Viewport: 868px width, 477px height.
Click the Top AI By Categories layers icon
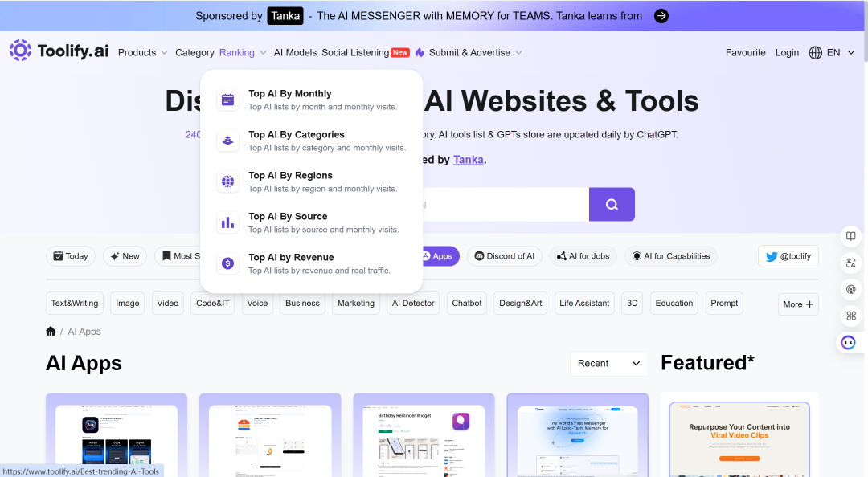(x=227, y=141)
